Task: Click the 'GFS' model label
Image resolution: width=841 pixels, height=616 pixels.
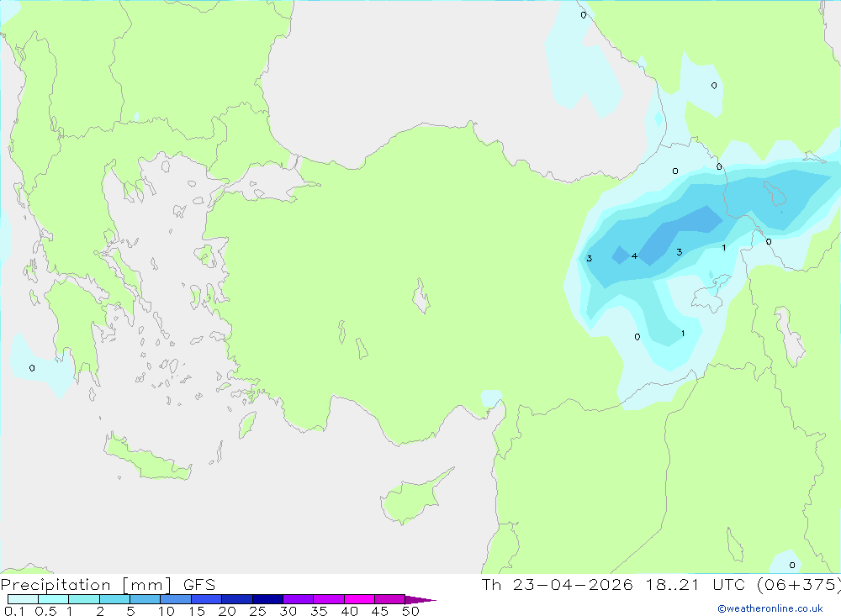Action: (199, 584)
